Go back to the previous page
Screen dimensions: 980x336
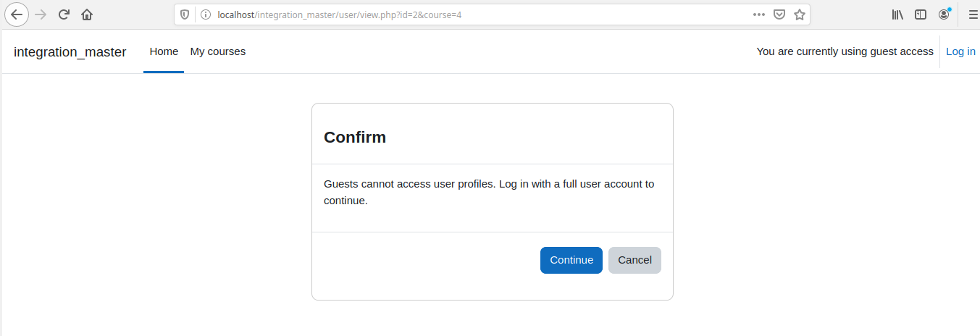pos(16,14)
